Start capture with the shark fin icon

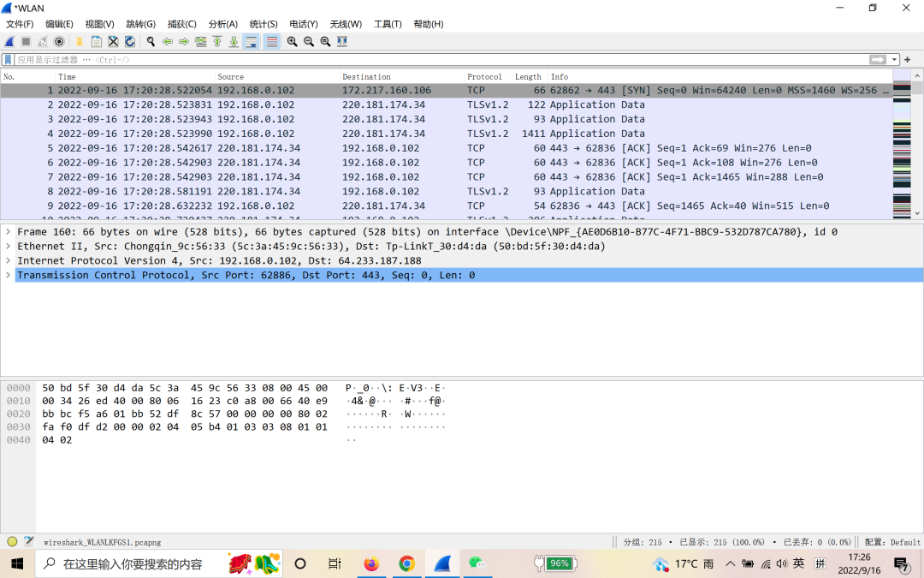point(9,41)
